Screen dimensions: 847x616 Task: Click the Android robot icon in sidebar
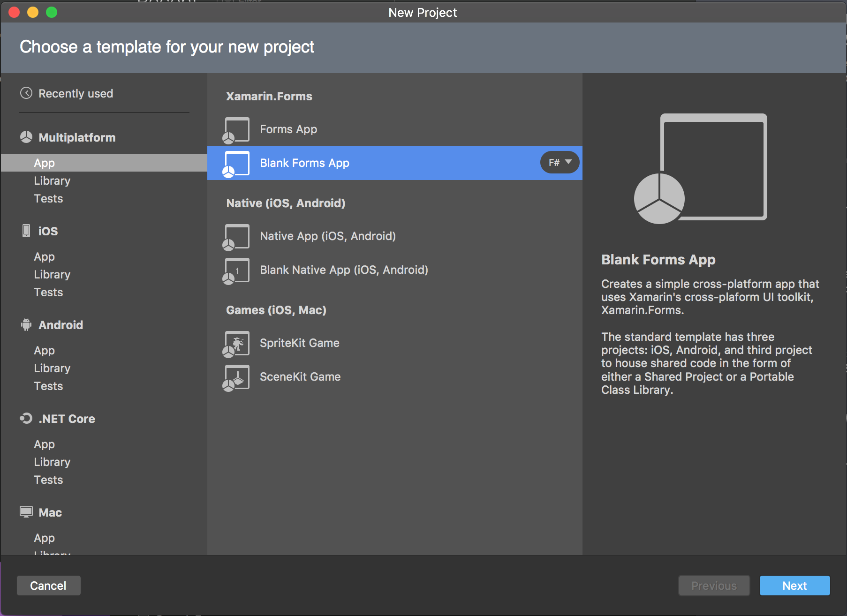point(26,324)
